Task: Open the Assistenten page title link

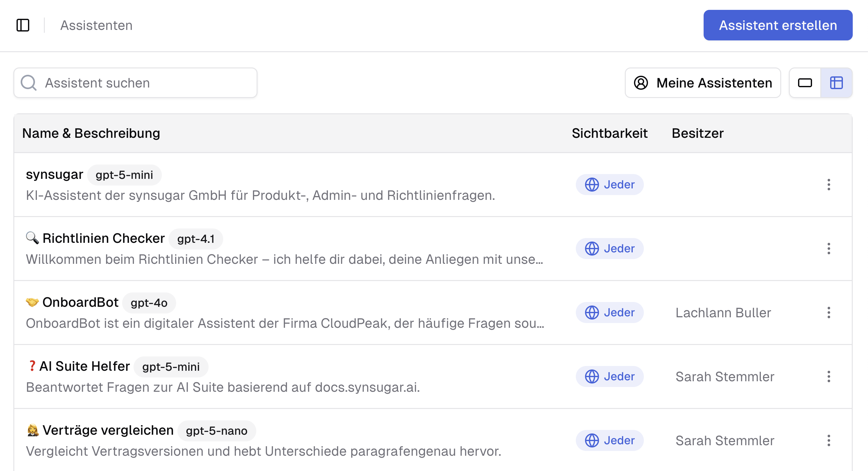Action: point(96,25)
